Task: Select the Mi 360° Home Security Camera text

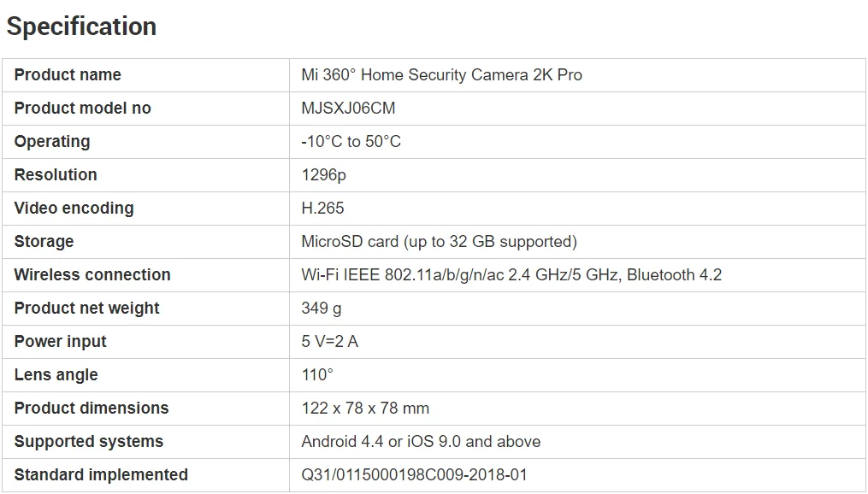Action: tap(441, 75)
